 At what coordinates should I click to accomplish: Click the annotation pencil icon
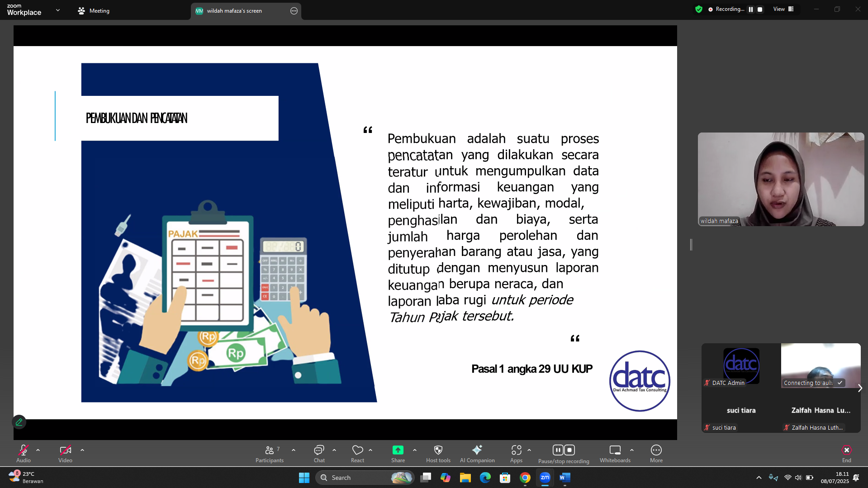[x=19, y=422]
